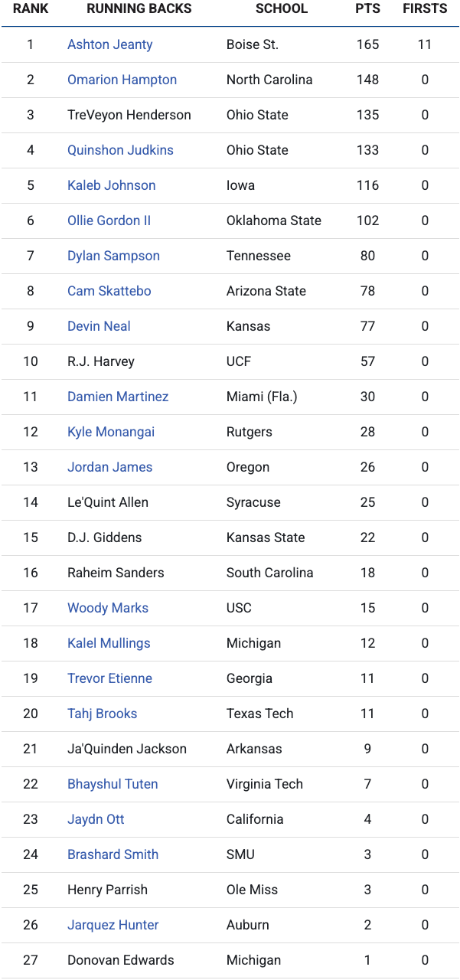Select Woody Marks player link

(108, 608)
